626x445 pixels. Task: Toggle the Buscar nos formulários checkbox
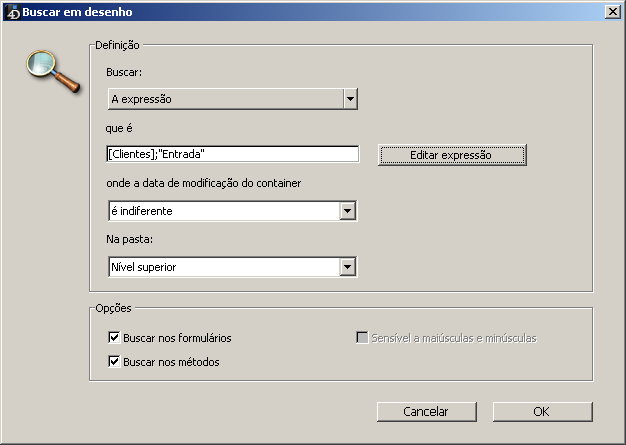point(114,338)
